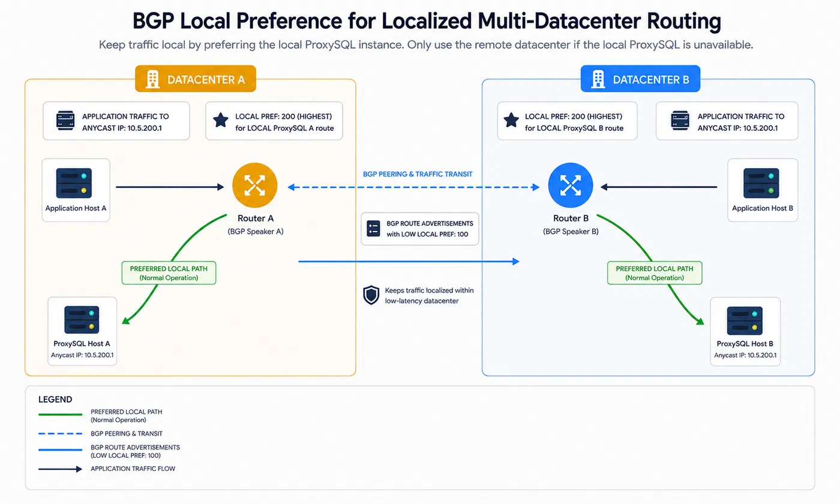The height and width of the screenshot is (504, 840).
Task: Click 'Keeps traffic localized within' text
Action: pos(430,290)
